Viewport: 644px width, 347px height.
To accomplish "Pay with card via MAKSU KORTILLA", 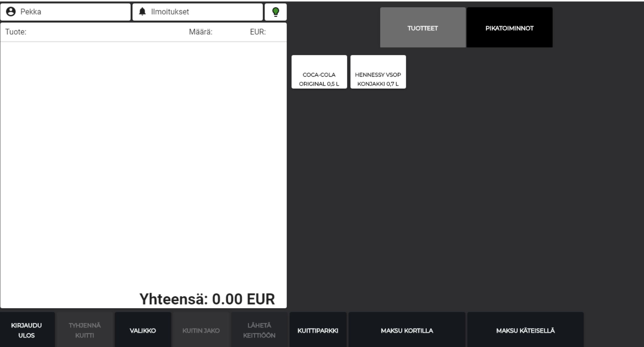I will [407, 330].
